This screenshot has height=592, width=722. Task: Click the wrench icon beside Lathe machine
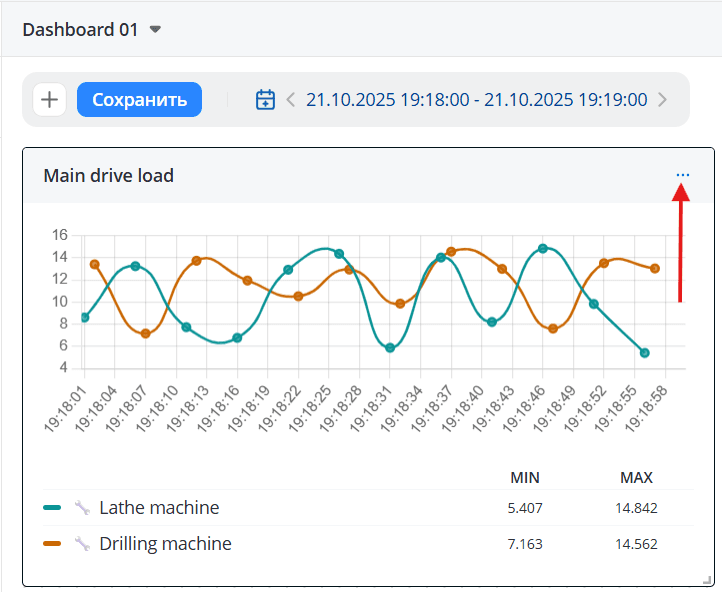82,508
